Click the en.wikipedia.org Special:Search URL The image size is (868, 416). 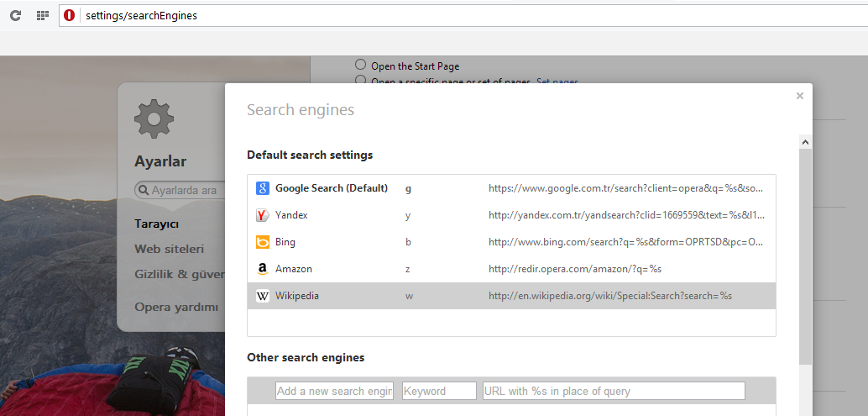click(x=610, y=297)
